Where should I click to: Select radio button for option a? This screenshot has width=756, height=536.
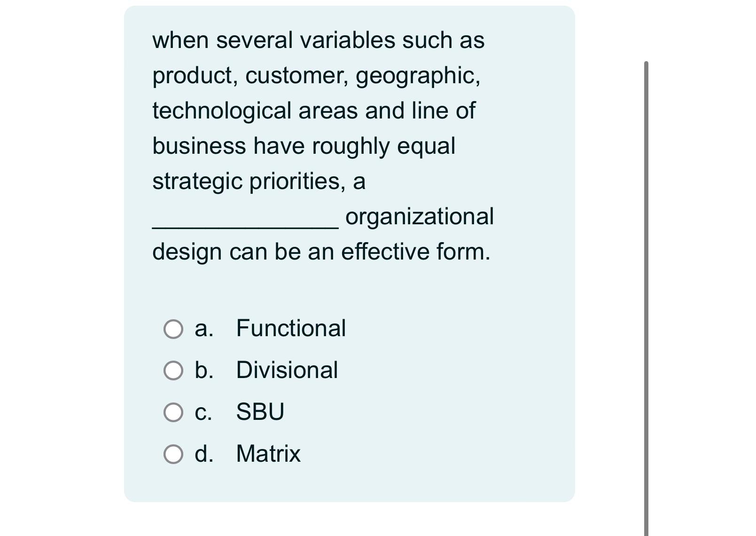[173, 329]
